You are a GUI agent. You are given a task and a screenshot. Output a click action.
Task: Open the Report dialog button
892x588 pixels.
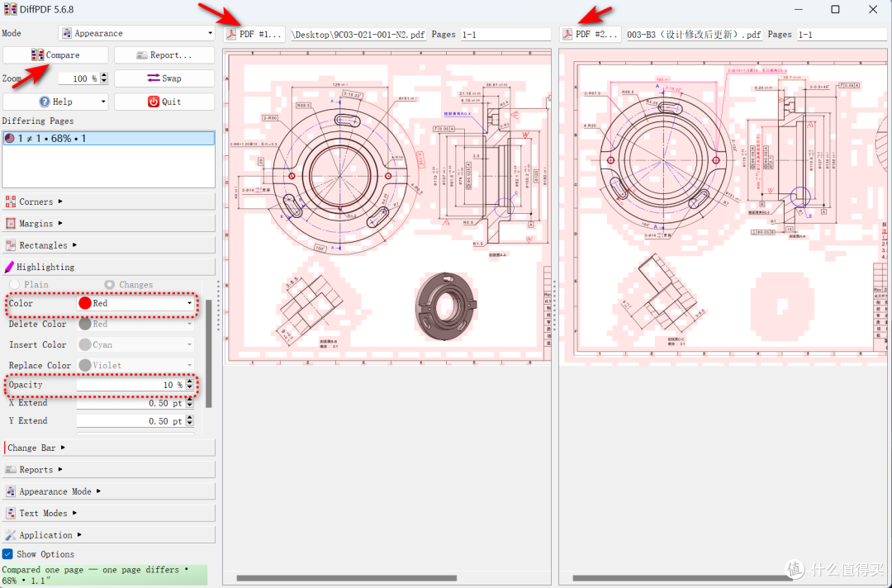click(x=164, y=55)
